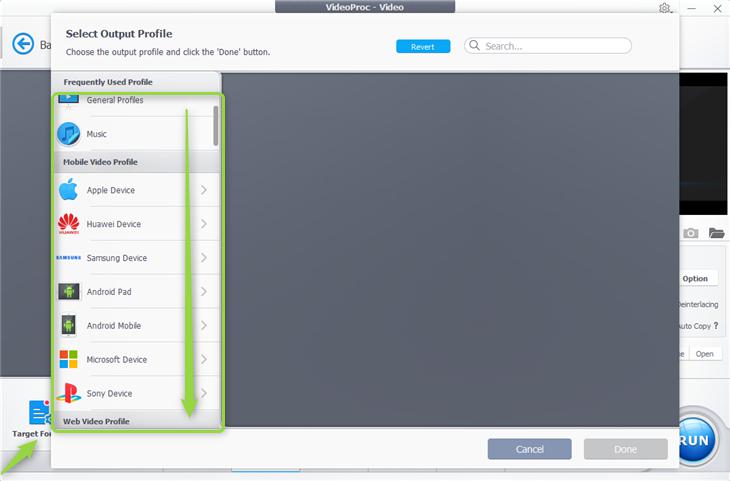Select General Profiles label
This screenshot has width=730, height=481.
pos(115,100)
